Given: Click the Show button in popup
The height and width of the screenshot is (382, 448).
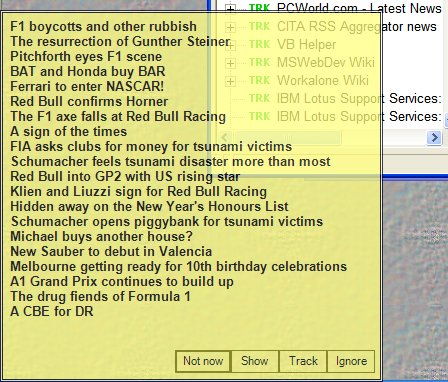Looking at the screenshot, I should [255, 361].
